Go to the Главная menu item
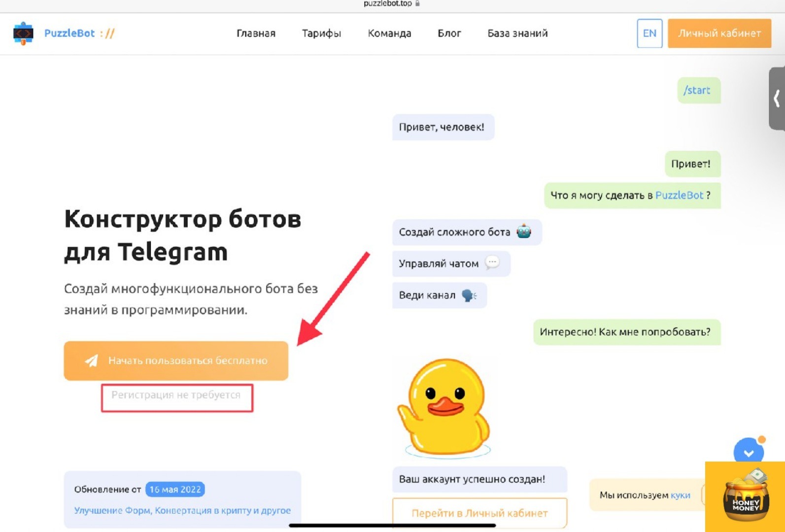Viewport: 785px width, 532px height. [x=256, y=33]
